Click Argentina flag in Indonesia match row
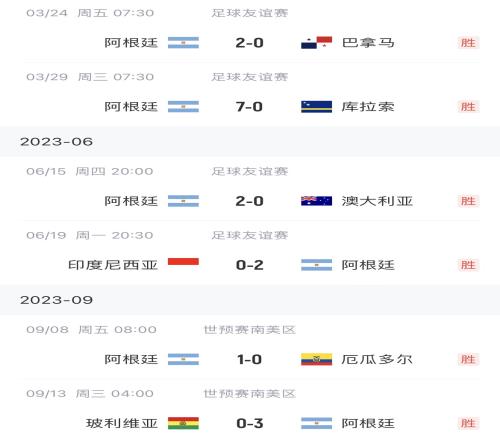Image resolution: width=500 pixels, height=440 pixels. point(316,265)
